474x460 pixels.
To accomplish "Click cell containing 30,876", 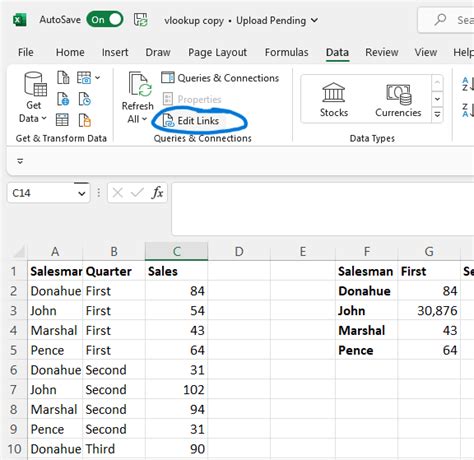I will (x=429, y=311).
